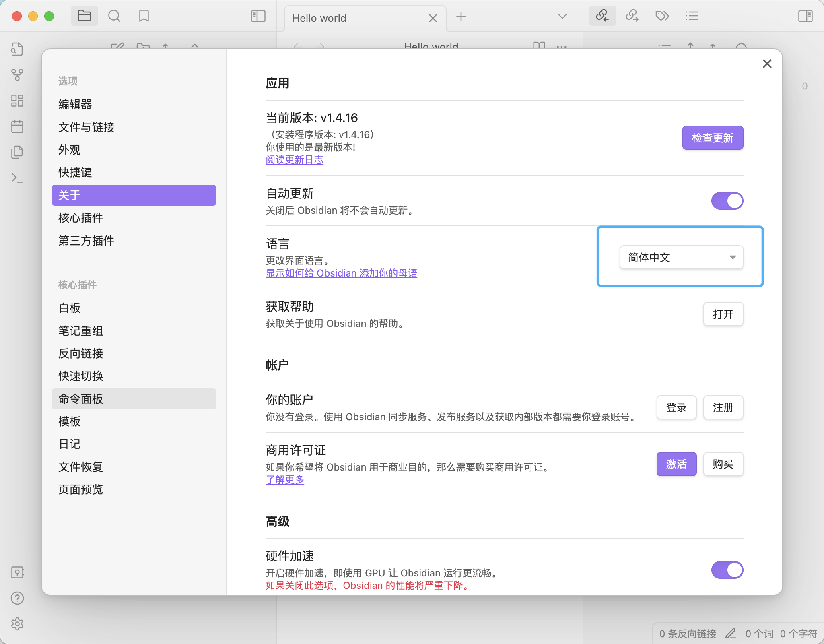824x644 pixels.
Task: Select 外观 in settings sidebar
Action: click(69, 150)
